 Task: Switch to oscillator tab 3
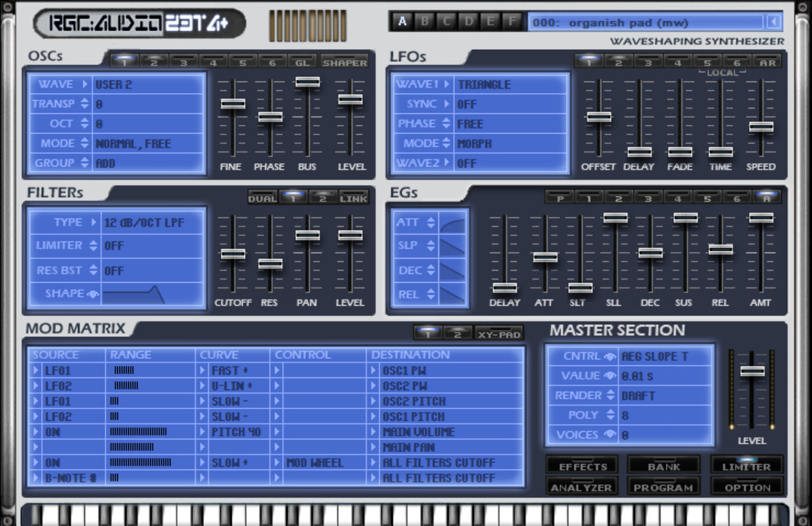[x=183, y=62]
